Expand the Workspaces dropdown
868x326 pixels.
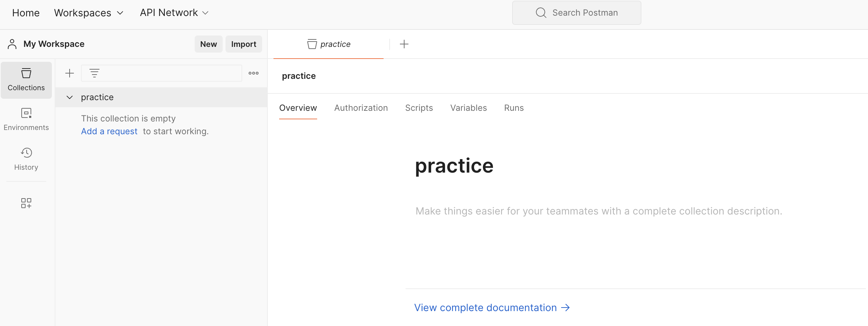coord(89,13)
